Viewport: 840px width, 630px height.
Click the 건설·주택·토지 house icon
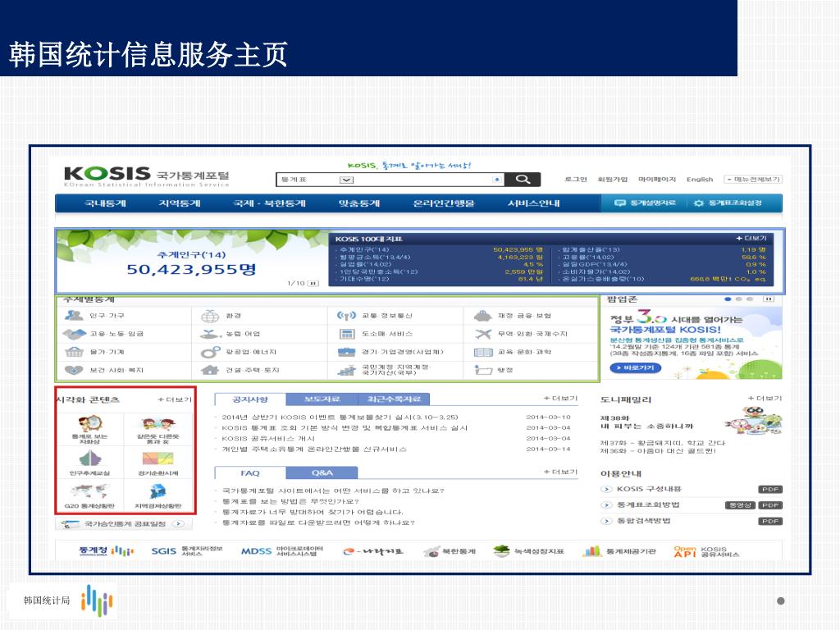[210, 370]
